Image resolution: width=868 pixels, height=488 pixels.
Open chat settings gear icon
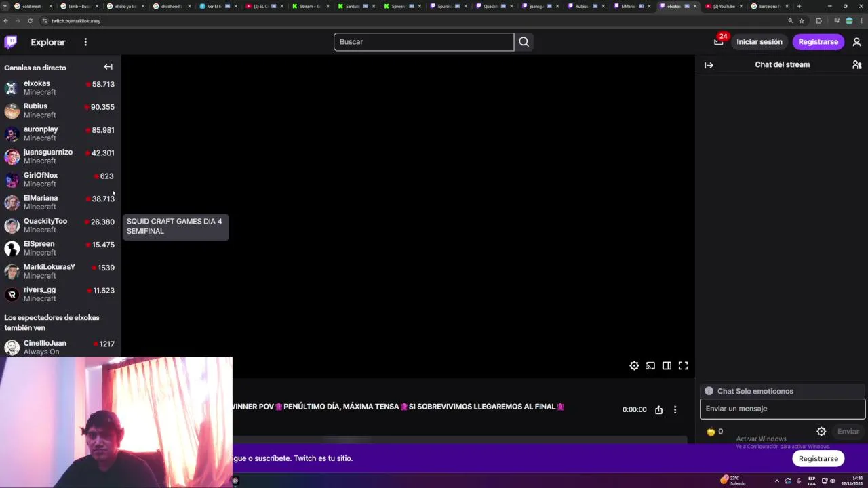[x=821, y=431]
